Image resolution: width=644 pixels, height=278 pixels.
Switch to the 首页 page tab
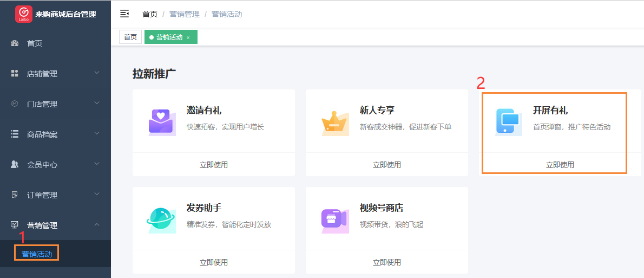point(130,37)
